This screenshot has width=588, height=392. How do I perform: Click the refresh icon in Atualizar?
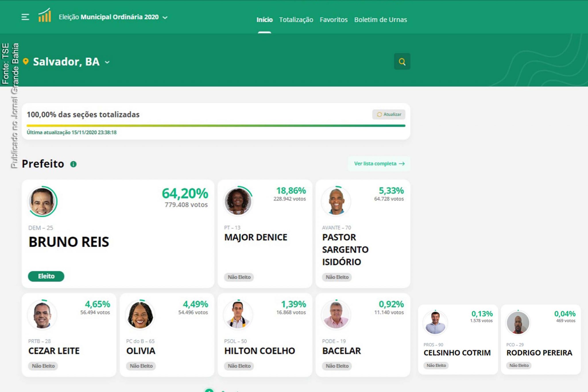379,114
